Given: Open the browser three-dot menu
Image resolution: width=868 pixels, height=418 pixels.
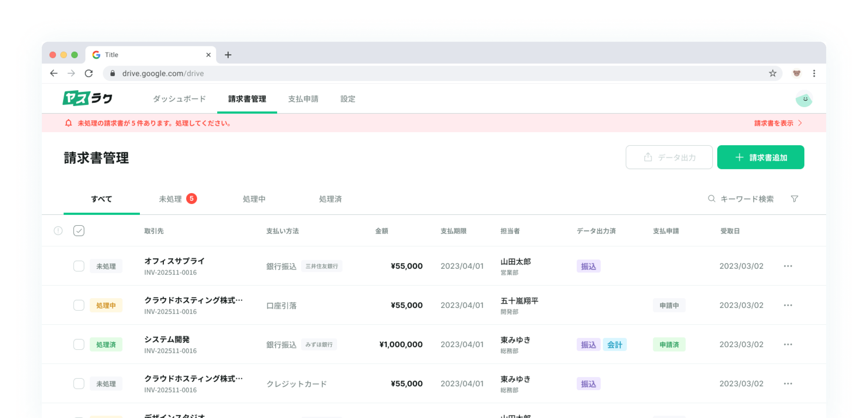Looking at the screenshot, I should tap(814, 73).
